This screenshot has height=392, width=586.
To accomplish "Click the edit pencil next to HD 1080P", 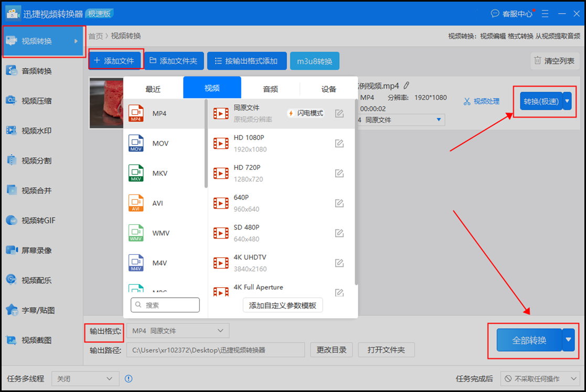I will click(x=339, y=143).
